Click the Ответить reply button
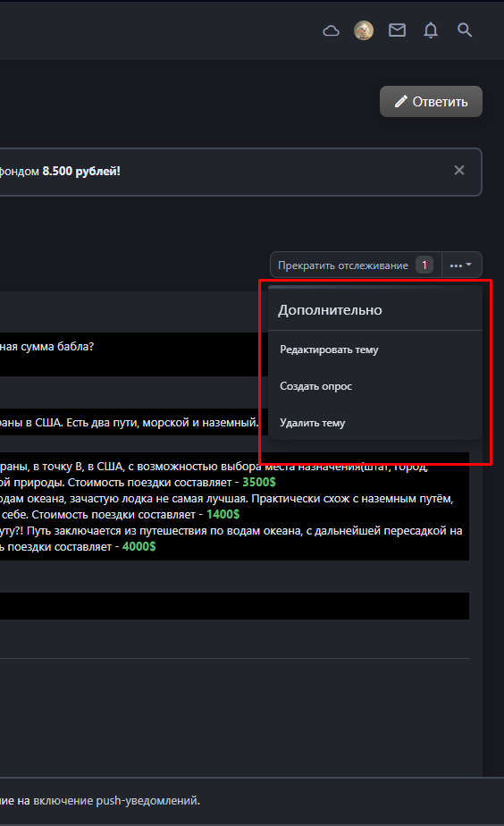Viewport: 504px width, 826px height. click(431, 102)
